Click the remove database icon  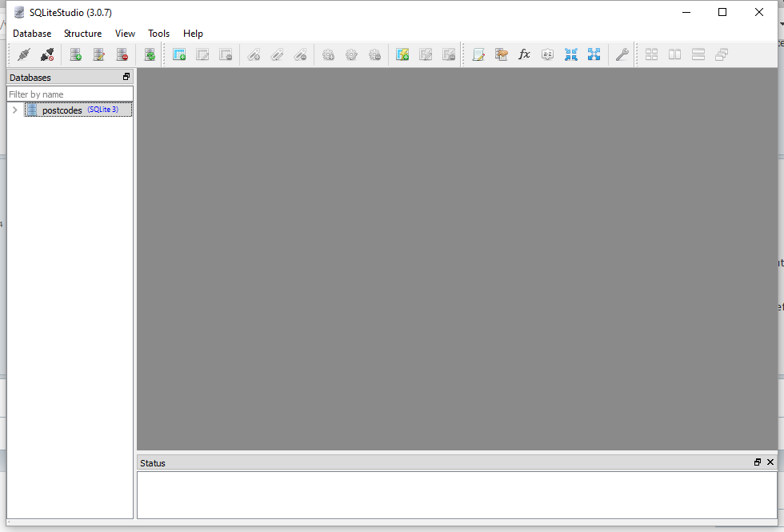click(122, 54)
